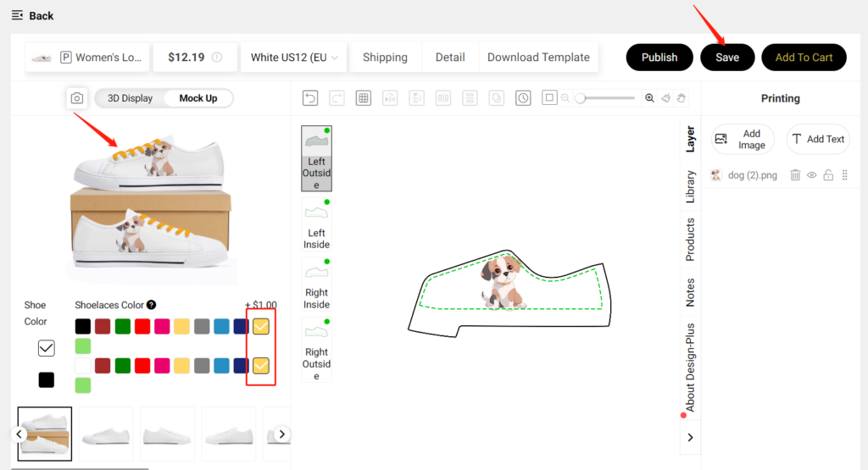Pick navy swatch in top shoelaces row
The height and width of the screenshot is (470, 868).
click(241, 326)
